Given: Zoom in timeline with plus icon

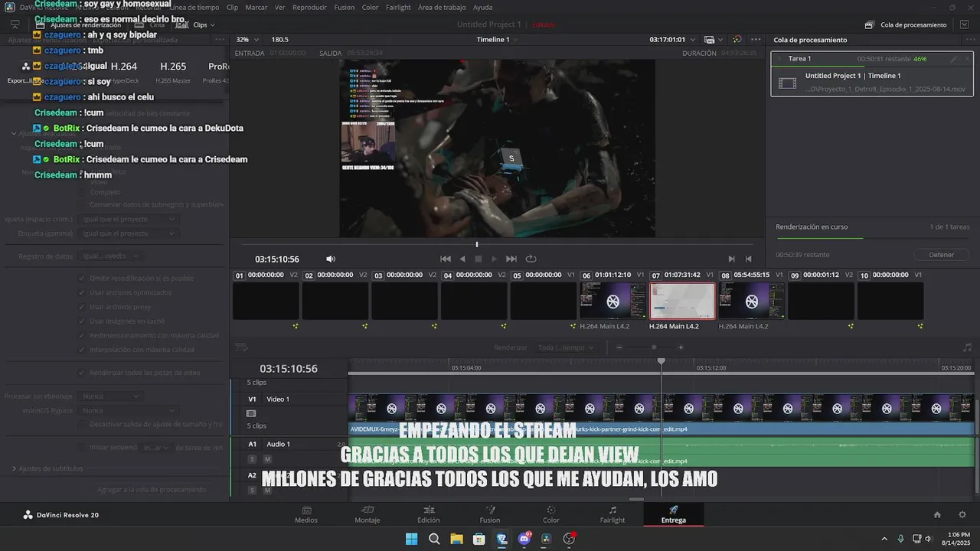Looking at the screenshot, I should point(681,347).
